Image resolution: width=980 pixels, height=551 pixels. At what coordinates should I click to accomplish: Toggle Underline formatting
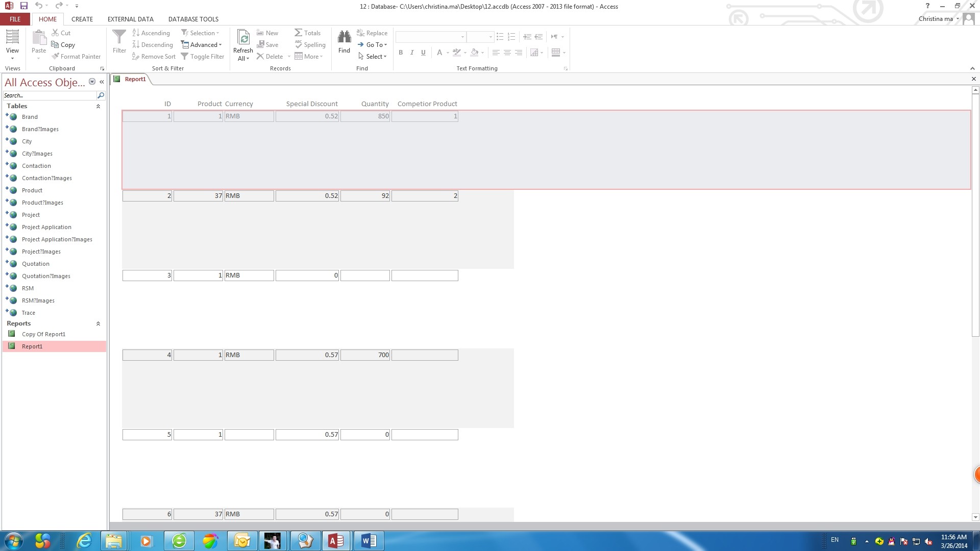point(423,53)
